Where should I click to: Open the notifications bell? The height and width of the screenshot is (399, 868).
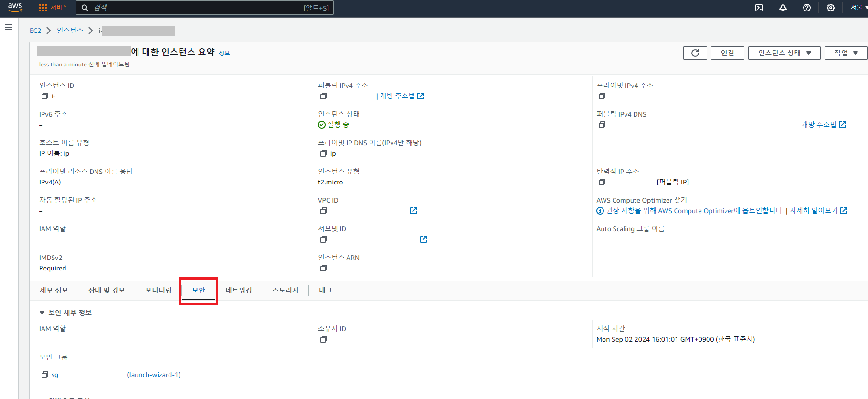coord(783,8)
